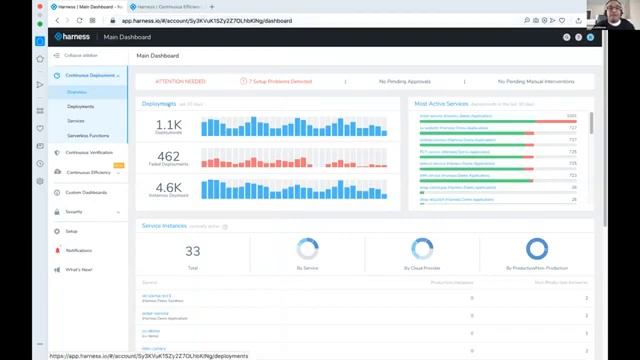This screenshot has width=640, height=360.
Task: Click the first service in instances table
Action: tap(156, 296)
